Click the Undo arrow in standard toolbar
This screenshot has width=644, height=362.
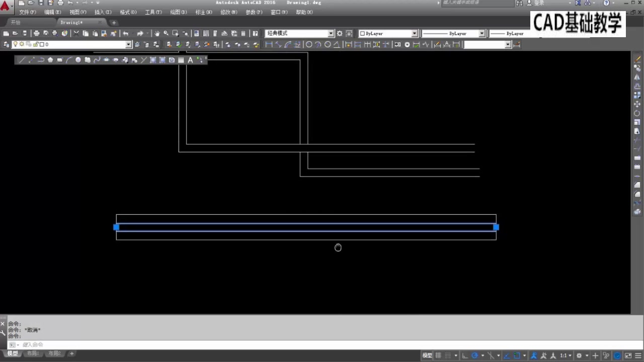point(126,33)
